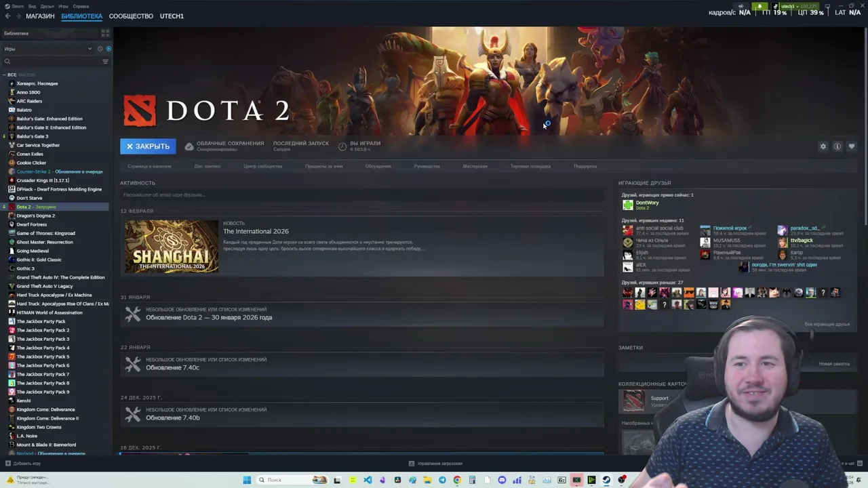Open Steam icon in the taskbar

click(x=606, y=480)
